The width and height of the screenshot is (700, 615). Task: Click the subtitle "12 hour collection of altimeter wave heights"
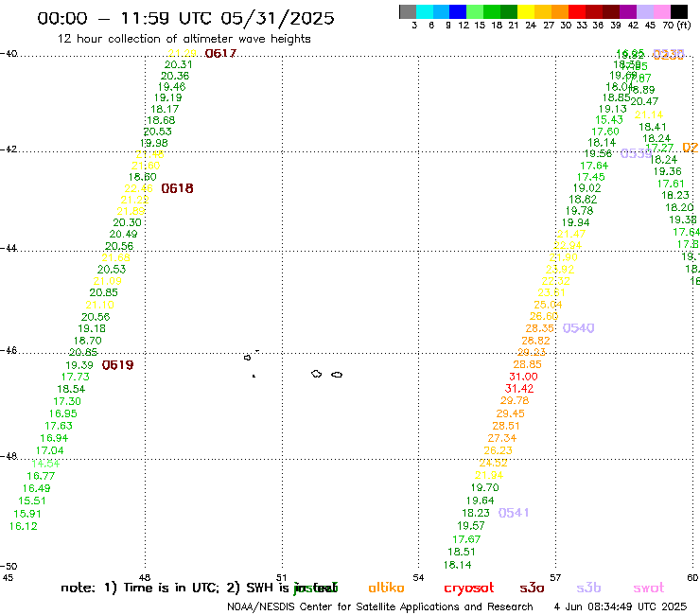coord(184,39)
